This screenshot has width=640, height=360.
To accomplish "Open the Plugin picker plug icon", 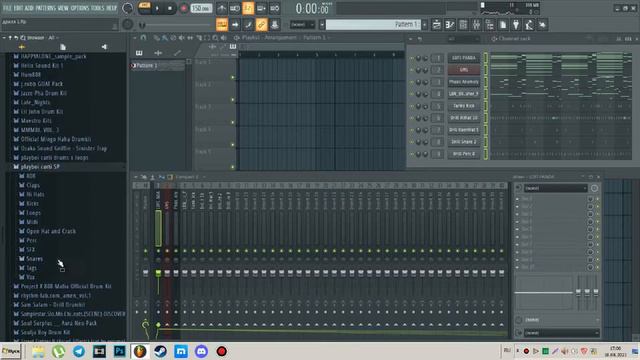I will (516, 25).
